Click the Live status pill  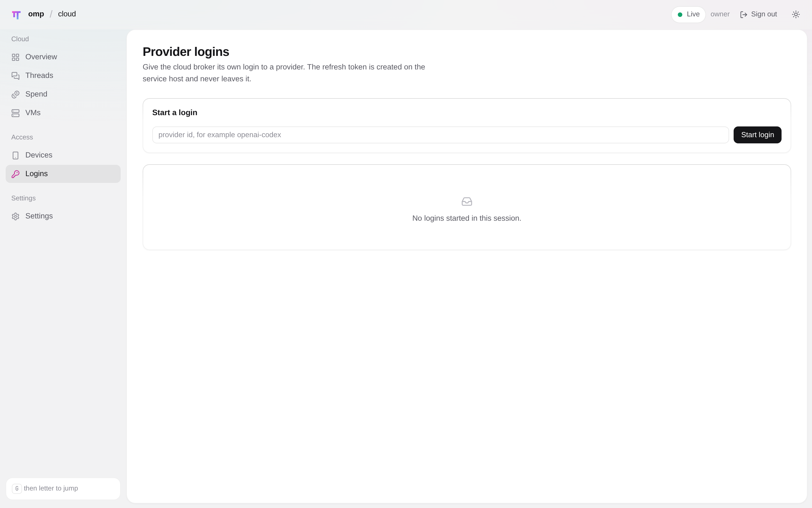[x=688, y=14]
